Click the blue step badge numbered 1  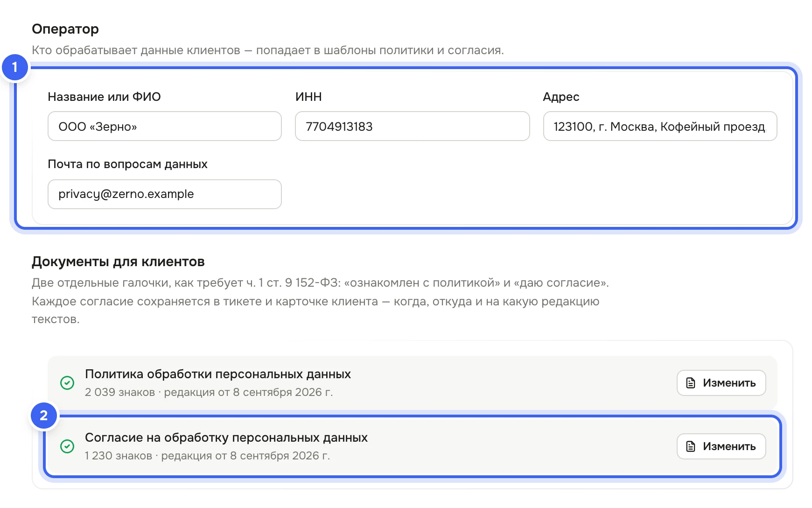coord(15,67)
